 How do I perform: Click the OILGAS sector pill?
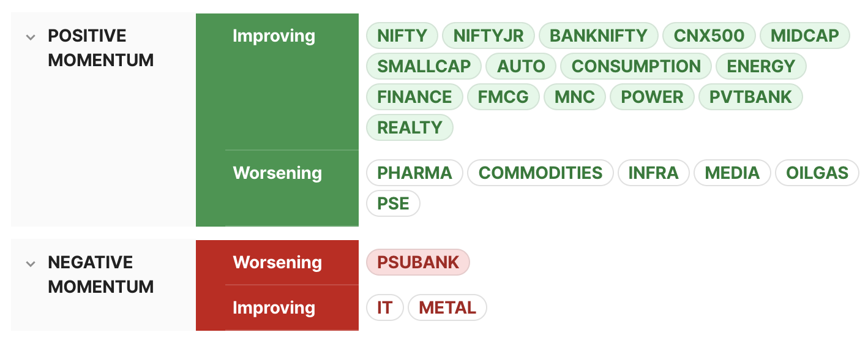(817, 173)
